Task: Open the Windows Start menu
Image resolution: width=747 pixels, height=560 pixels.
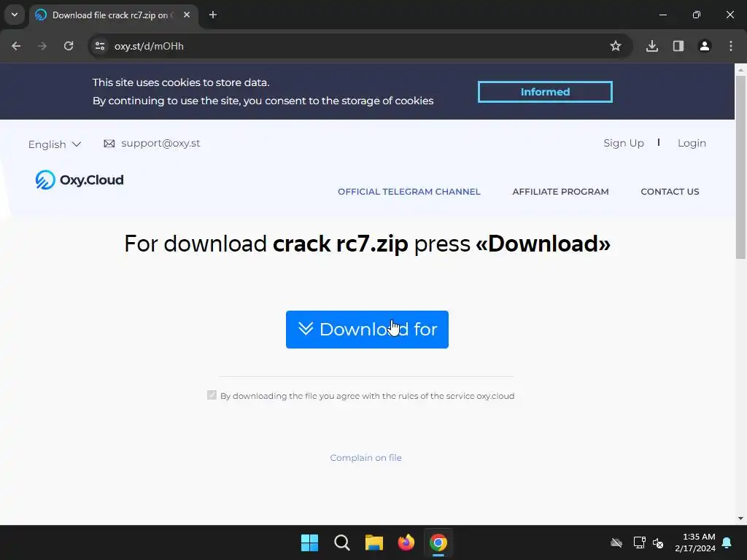Action: (309, 542)
